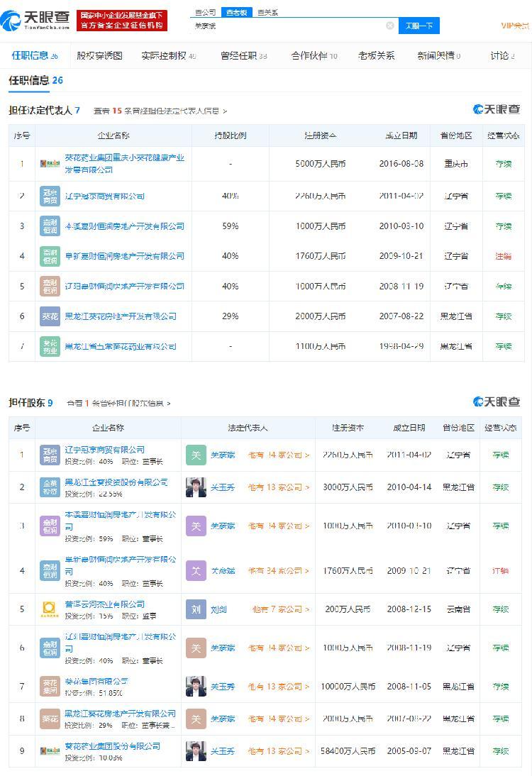Expand 他有 13 家公司 in 葵花药业集团股份 row
The image size is (532, 776).
pyautogui.click(x=279, y=751)
